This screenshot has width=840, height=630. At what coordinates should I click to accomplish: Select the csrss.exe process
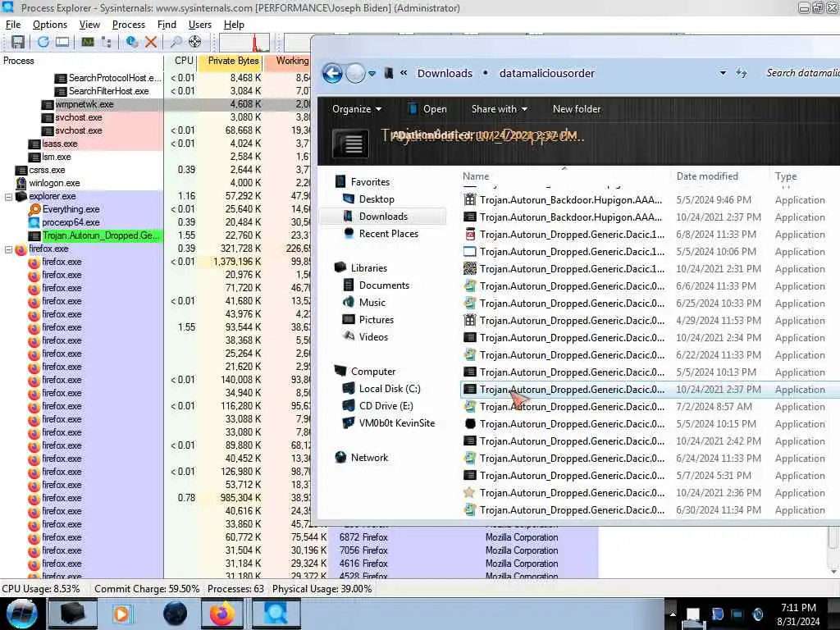[47, 171]
